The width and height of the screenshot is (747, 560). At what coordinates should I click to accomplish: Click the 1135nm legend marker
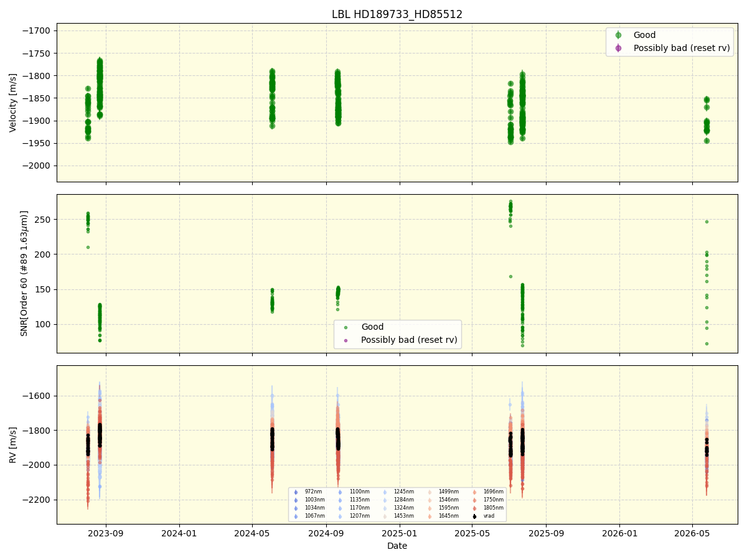click(x=340, y=500)
